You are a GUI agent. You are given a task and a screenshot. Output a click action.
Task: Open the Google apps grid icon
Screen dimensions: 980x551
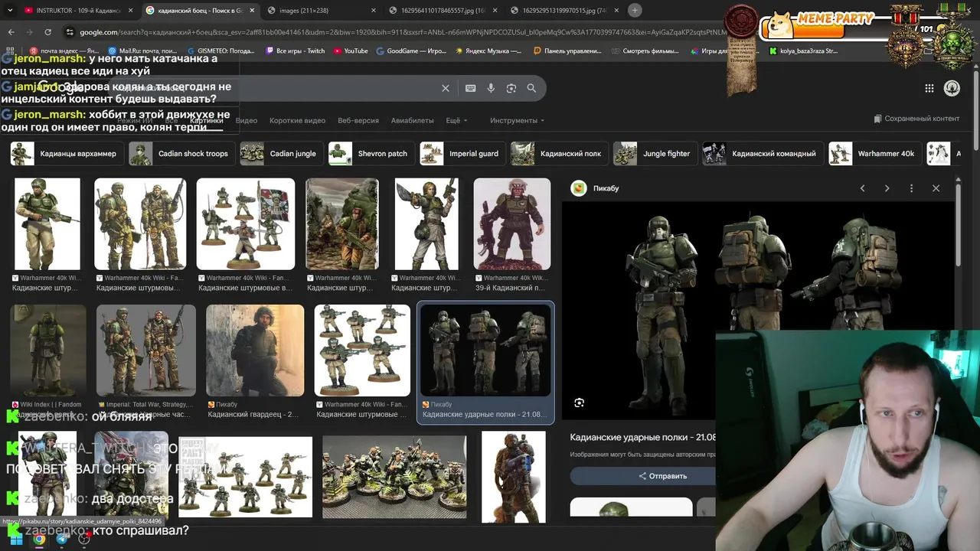point(929,88)
